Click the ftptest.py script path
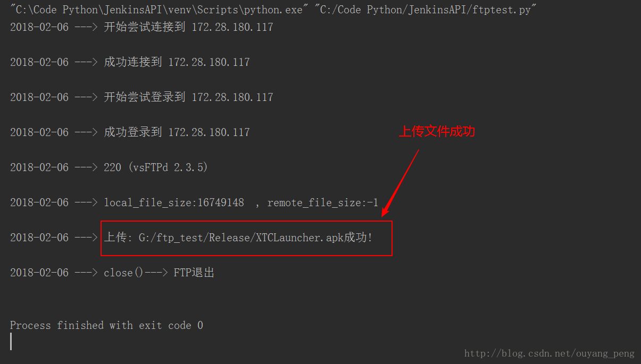Viewport: 641px width, 364px height. pyautogui.click(x=426, y=10)
